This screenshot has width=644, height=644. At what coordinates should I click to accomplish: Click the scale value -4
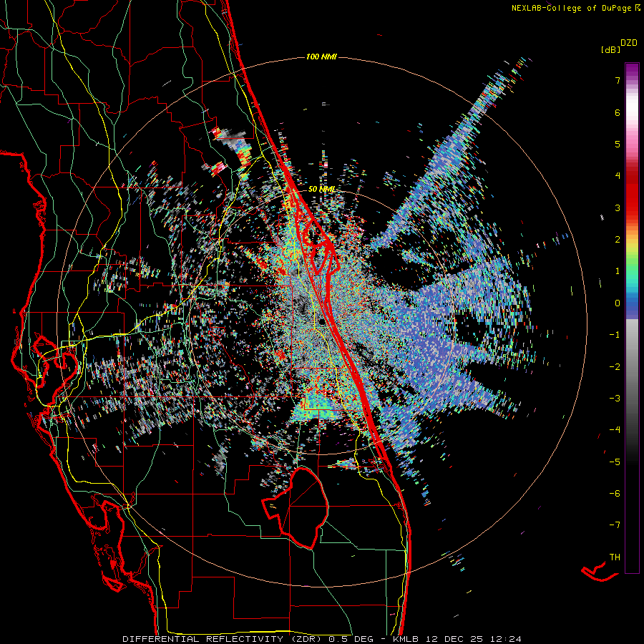[615, 430]
